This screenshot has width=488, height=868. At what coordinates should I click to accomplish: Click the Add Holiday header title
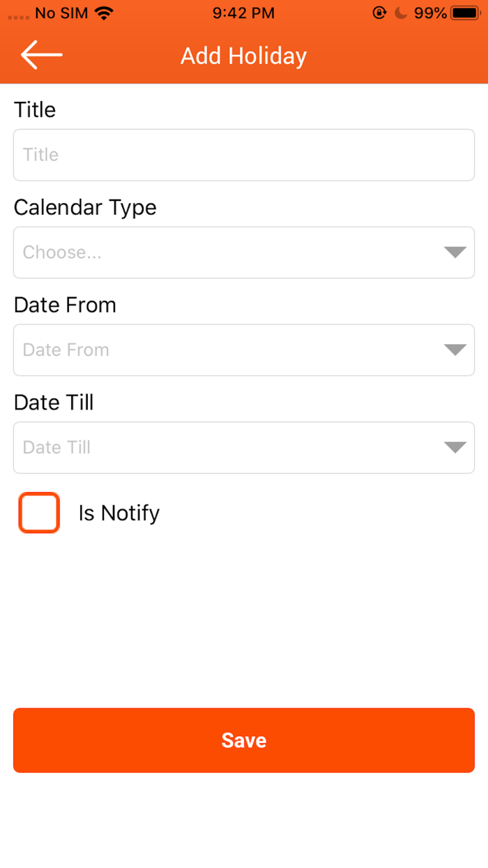coord(244,56)
